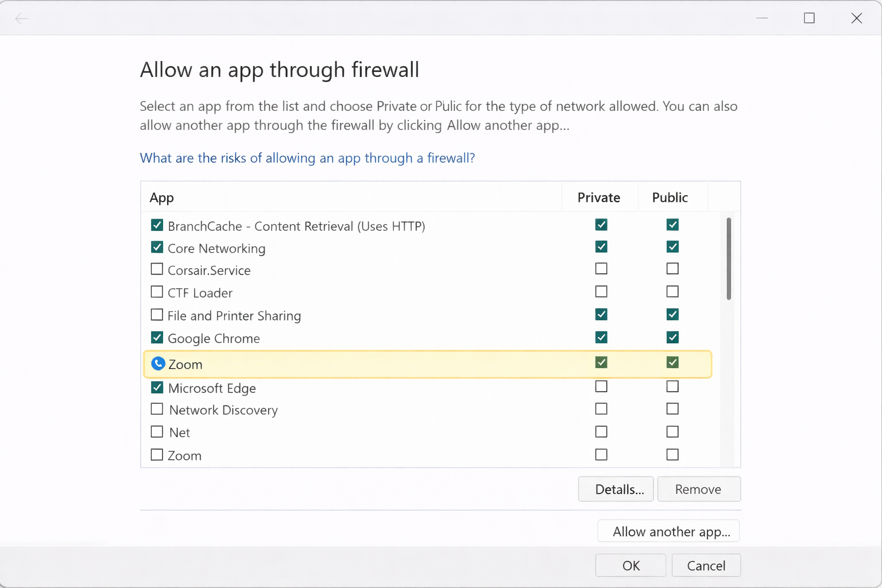
Task: Enable the File and Printer Sharing checkbox
Action: (x=157, y=315)
